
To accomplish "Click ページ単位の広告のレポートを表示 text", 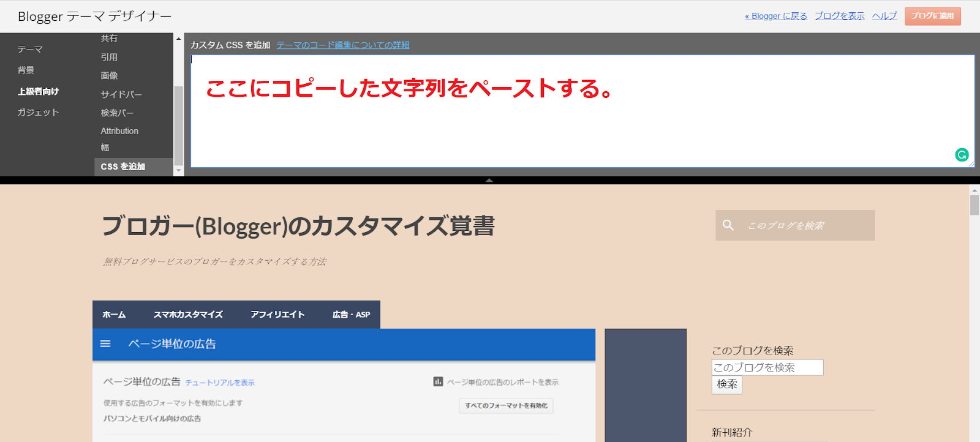I will pyautogui.click(x=502, y=382).
